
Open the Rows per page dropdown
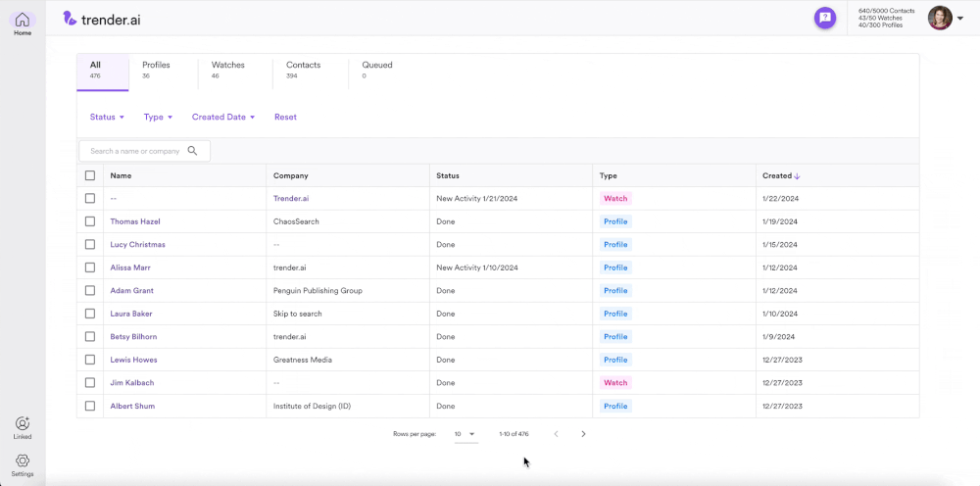click(x=465, y=434)
